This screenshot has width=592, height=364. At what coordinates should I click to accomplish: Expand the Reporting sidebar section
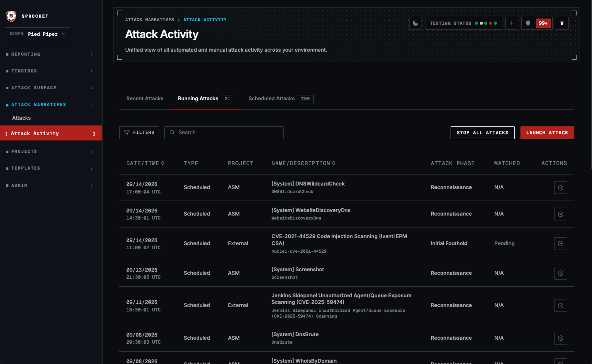point(51,54)
